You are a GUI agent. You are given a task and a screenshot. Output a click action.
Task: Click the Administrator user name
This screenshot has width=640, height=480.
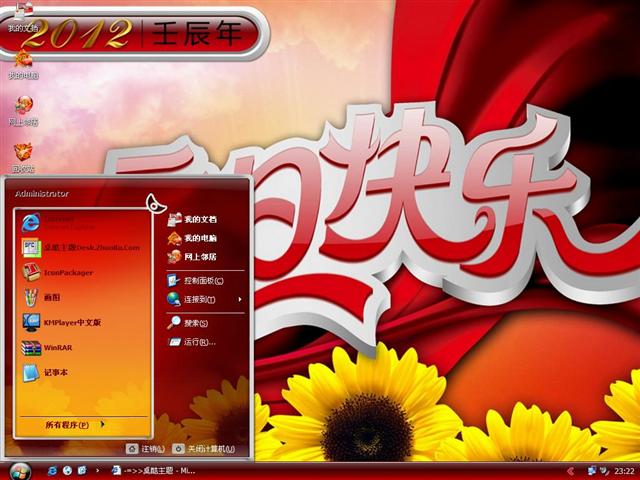click(x=42, y=194)
